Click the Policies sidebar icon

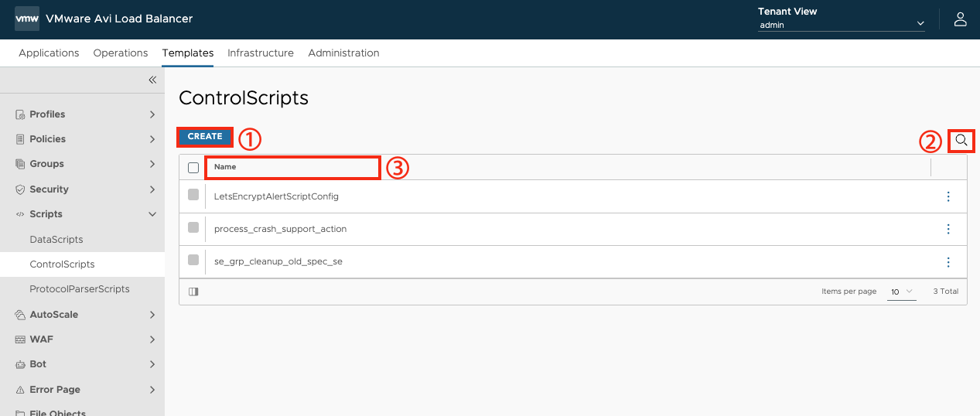pyautogui.click(x=21, y=139)
